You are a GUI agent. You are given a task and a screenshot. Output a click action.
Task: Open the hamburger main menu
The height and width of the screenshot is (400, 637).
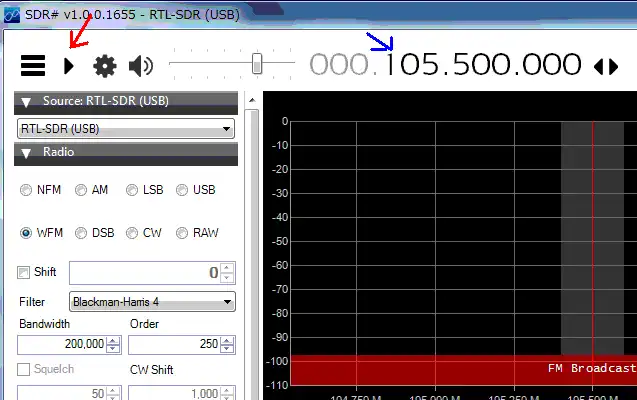(x=33, y=66)
